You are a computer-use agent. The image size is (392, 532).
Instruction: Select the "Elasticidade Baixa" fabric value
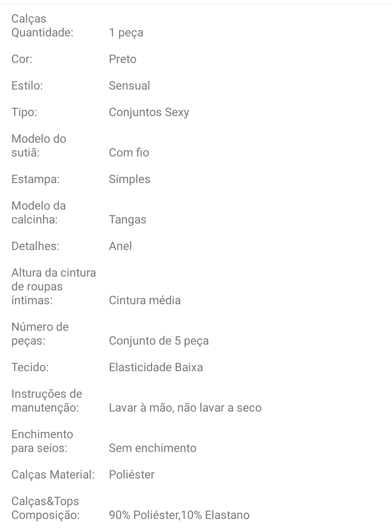click(156, 367)
